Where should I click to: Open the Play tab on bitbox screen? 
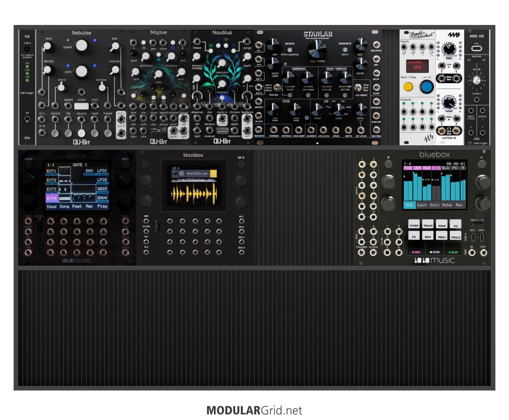pos(102,207)
